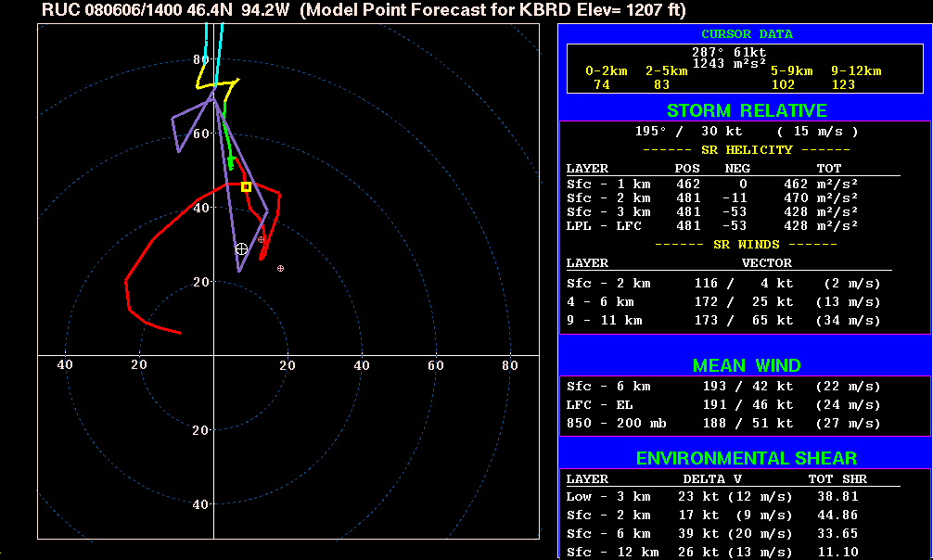Click the yellow square marker on the hodograph
933x560 pixels.
point(246,186)
